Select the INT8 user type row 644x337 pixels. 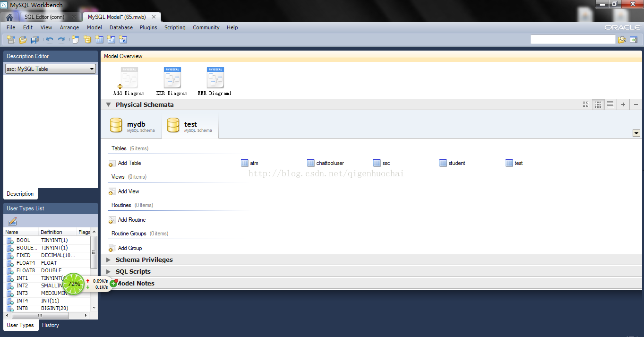pos(47,308)
